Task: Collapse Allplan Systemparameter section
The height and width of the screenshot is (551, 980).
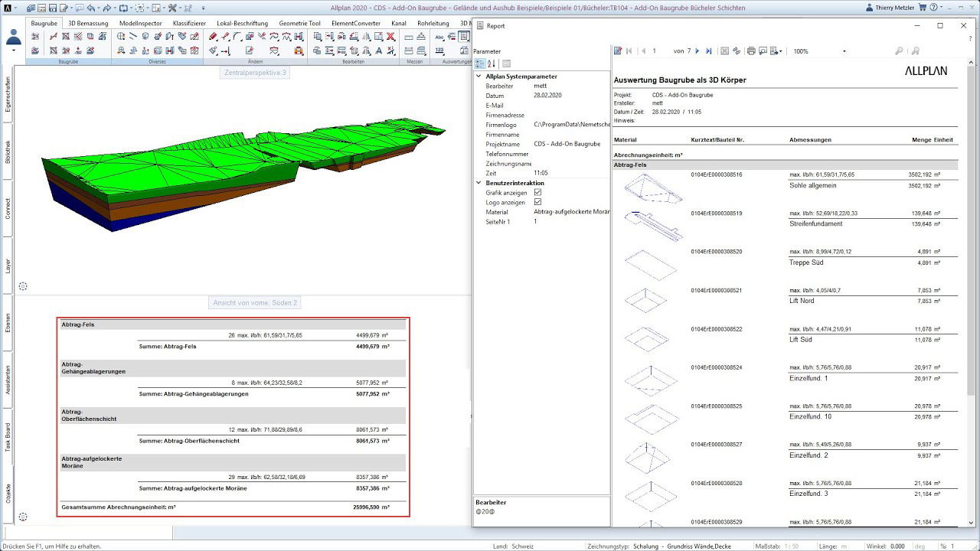Action: (479, 77)
